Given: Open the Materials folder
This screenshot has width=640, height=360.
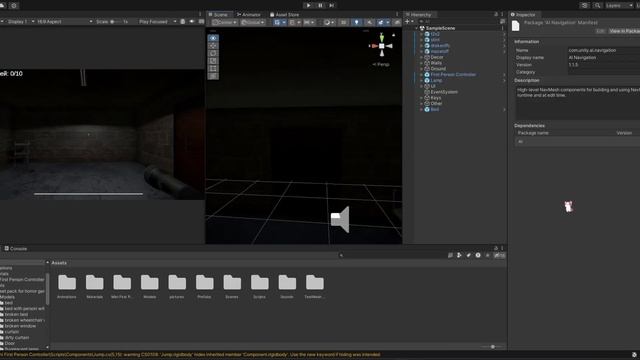Looking at the screenshot, I should 94,287.
